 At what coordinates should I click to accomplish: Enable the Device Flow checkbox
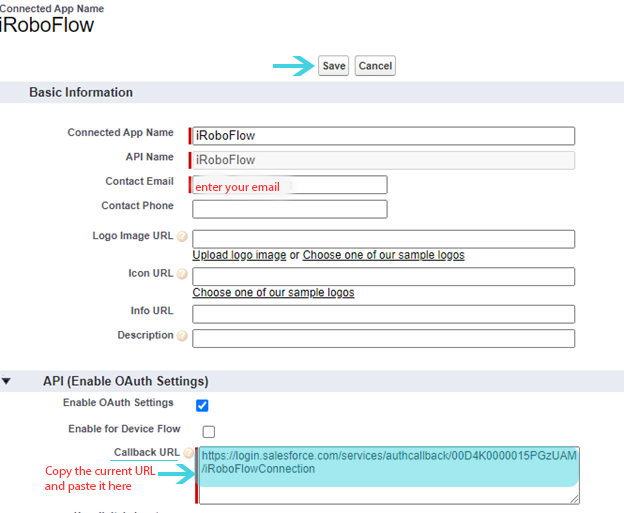click(208, 432)
